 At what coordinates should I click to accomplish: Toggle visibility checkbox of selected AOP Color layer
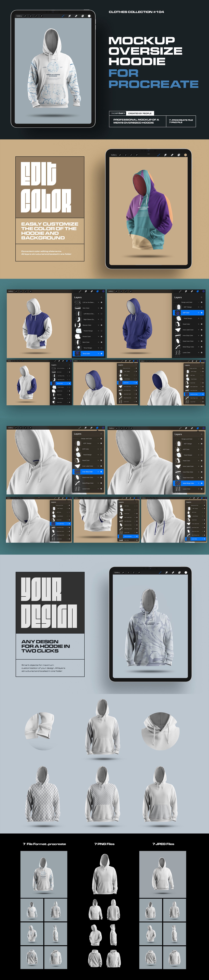(x=202, y=313)
